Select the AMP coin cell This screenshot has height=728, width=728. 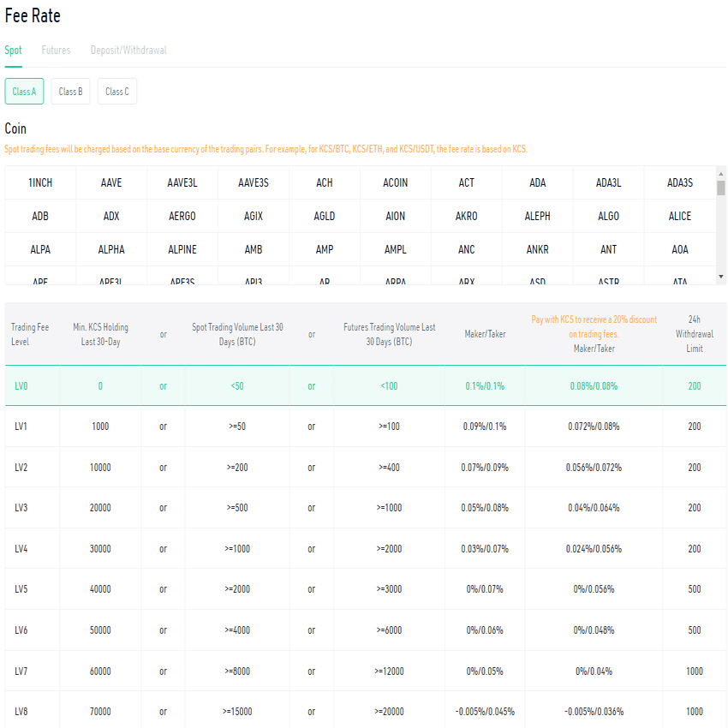pyautogui.click(x=324, y=249)
